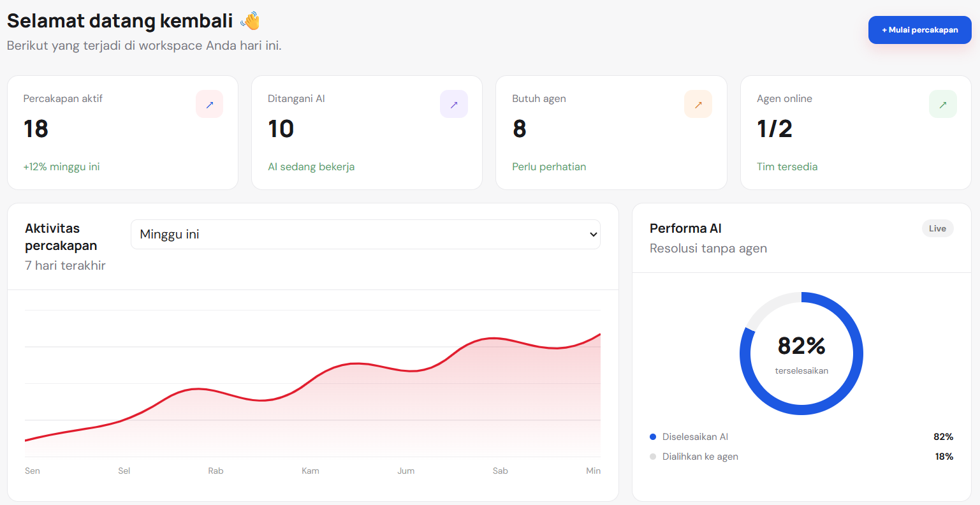The height and width of the screenshot is (505, 980).
Task: Click the Tim tersedia status text
Action: (787, 166)
